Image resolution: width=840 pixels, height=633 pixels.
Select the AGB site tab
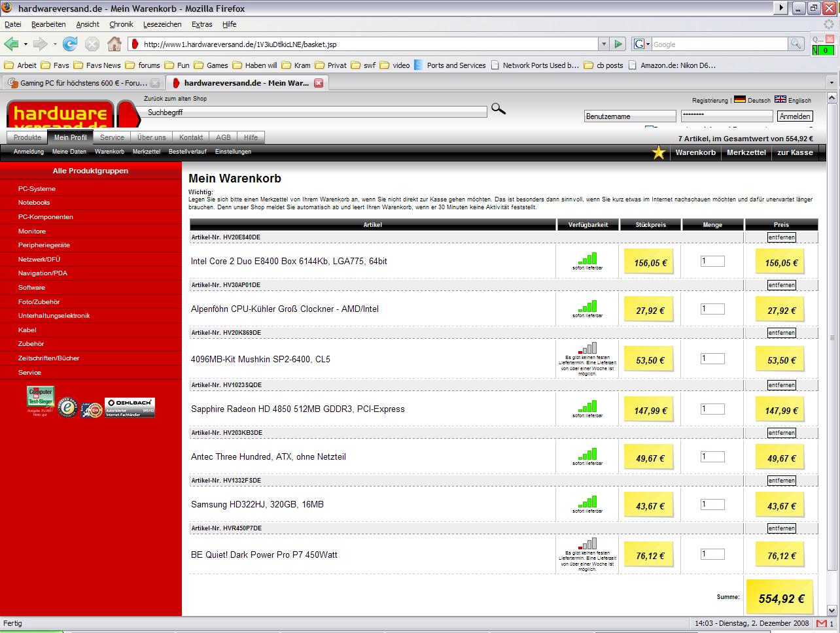223,137
